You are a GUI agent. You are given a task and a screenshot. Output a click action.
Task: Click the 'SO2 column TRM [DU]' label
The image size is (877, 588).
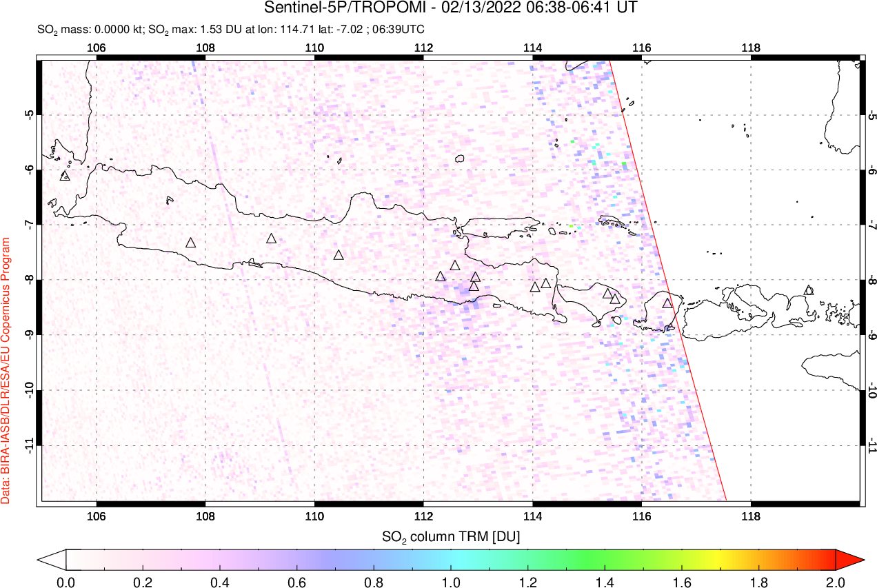(x=451, y=536)
